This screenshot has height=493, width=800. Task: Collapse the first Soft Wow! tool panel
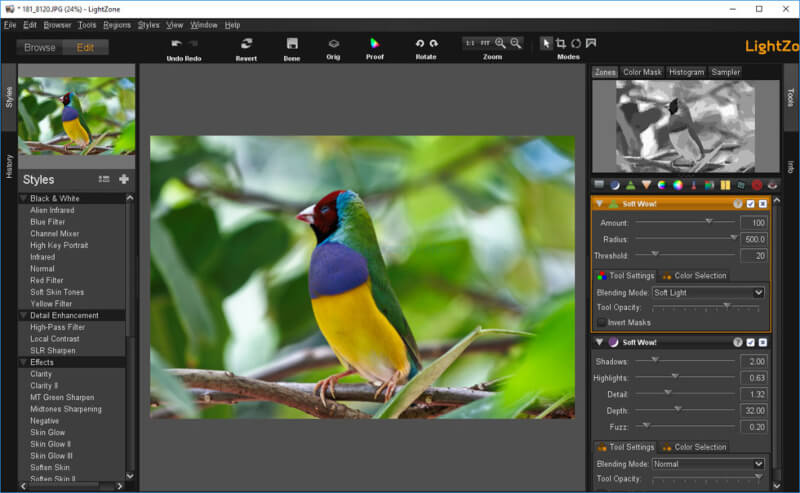tap(599, 204)
